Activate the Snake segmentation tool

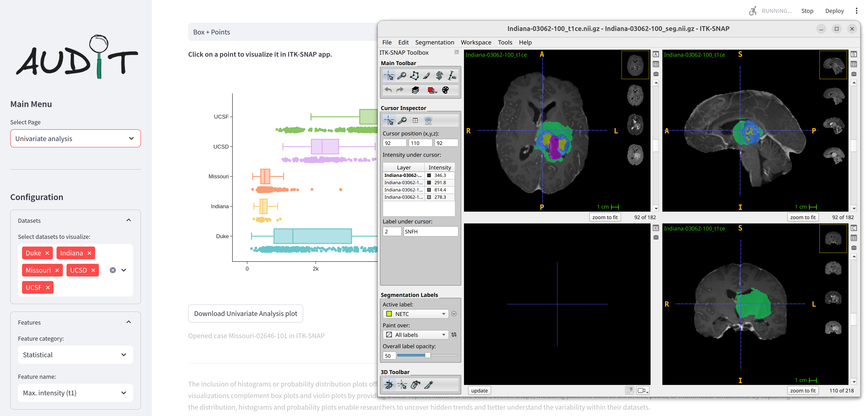439,76
